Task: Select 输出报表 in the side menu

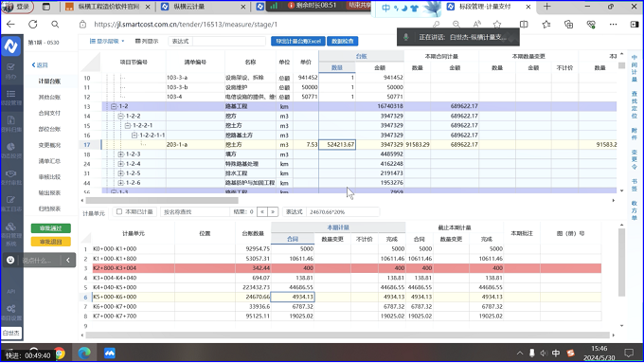Action: 49,192
